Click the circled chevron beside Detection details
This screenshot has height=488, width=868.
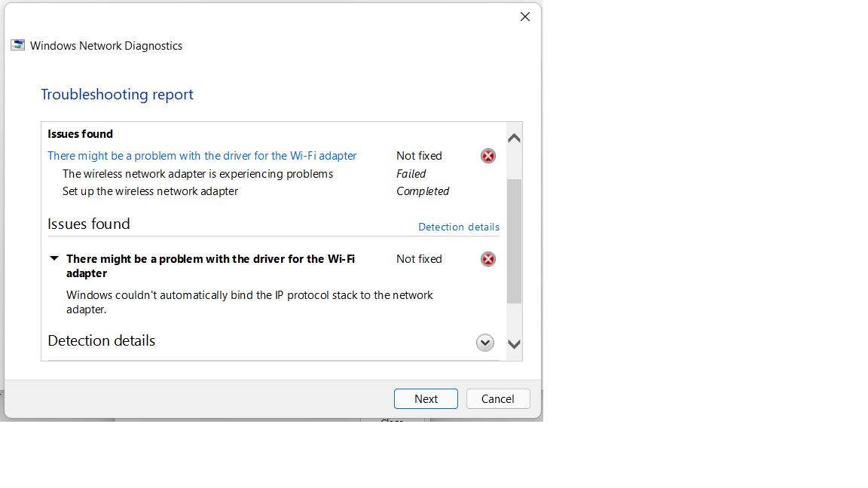[484, 343]
